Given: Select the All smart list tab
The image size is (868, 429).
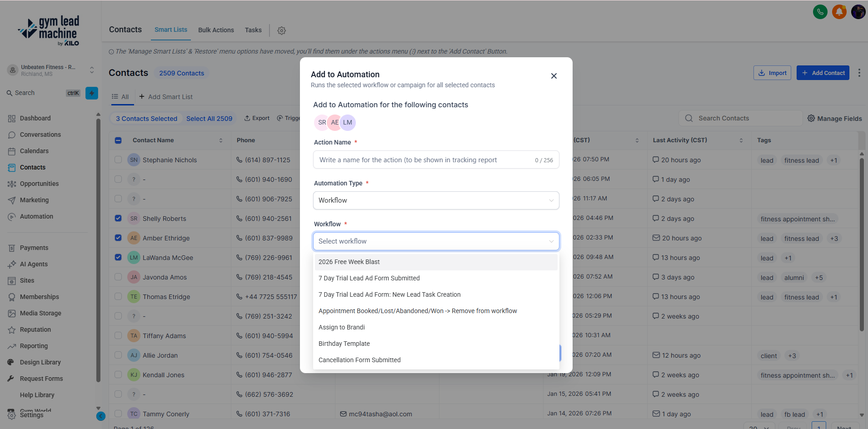Looking at the screenshot, I should [x=120, y=97].
